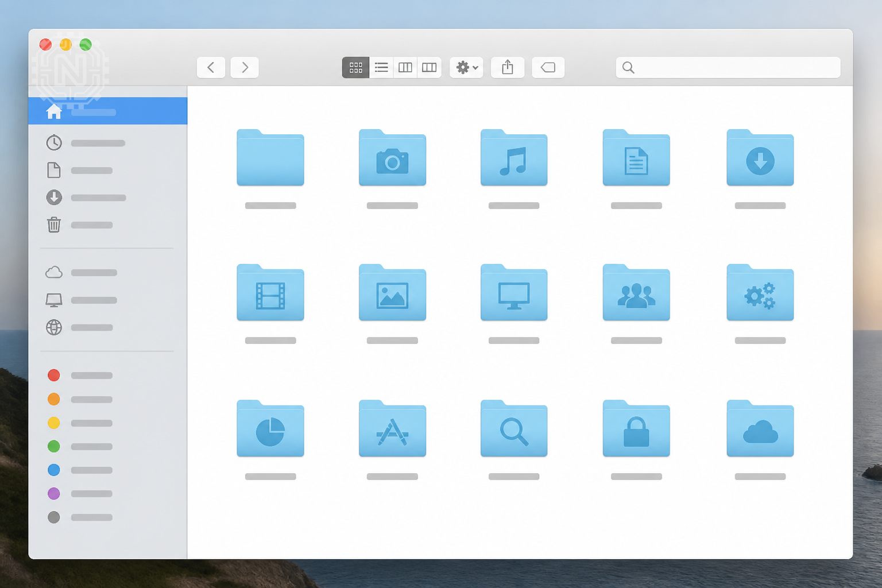The height and width of the screenshot is (588, 882).
Task: Go forward using the right chevron button
Action: pyautogui.click(x=245, y=67)
